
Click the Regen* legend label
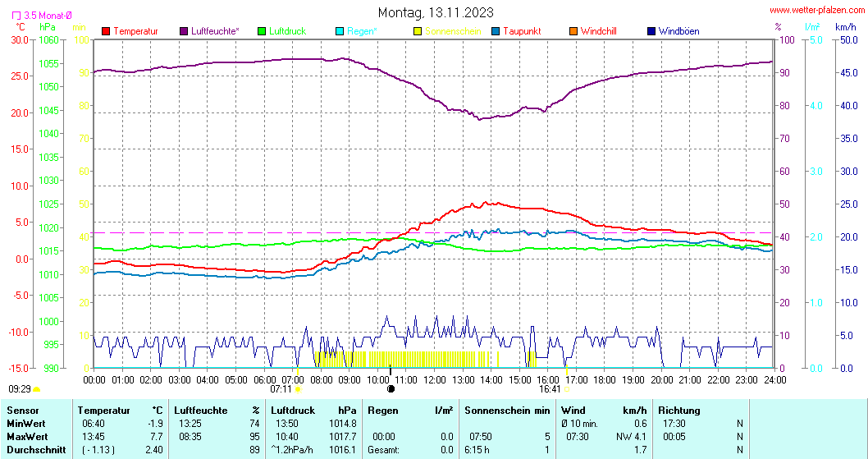[362, 31]
